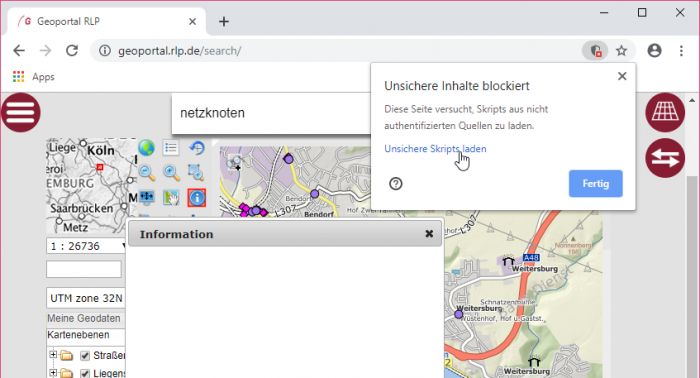Viewport: 700px width, 378px height.
Task: Open the round hamburger menu button
Action: pos(21,112)
